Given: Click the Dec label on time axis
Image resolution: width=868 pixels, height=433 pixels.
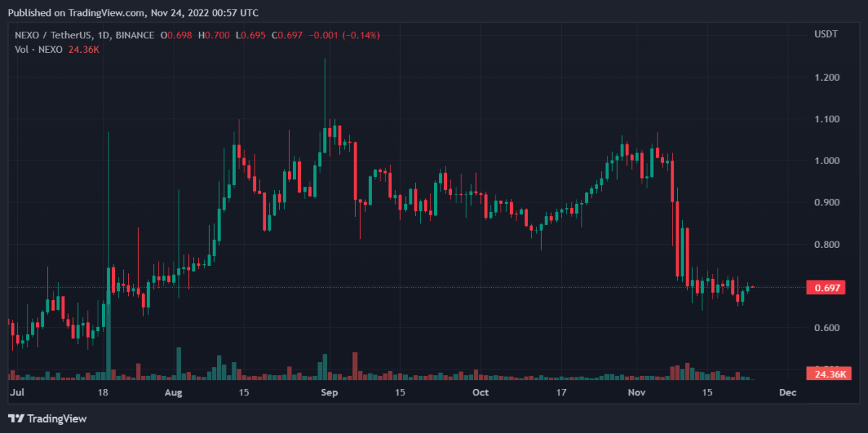Looking at the screenshot, I should point(788,393).
